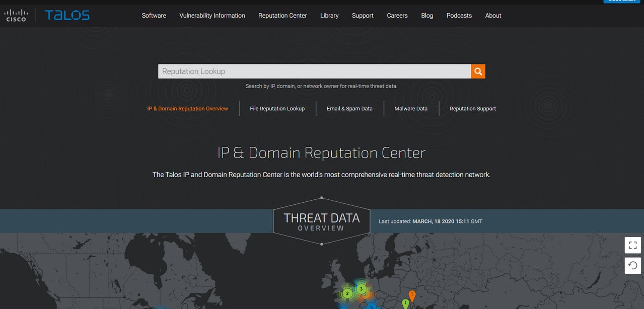Go to the Careers page
The width and height of the screenshot is (644, 309).
coord(397,16)
